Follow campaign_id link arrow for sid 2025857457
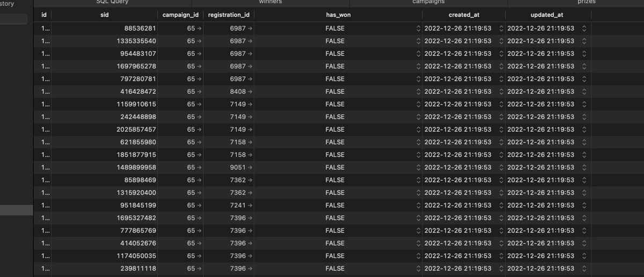Viewport: 644px width, 277px height. [199, 129]
